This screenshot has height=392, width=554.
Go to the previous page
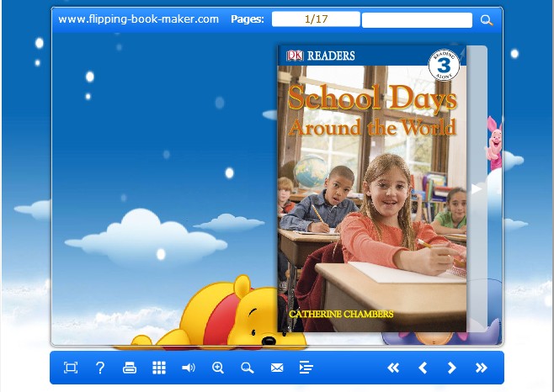click(423, 368)
